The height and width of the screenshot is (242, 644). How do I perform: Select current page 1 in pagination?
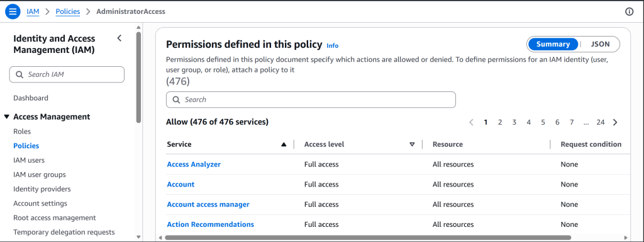click(486, 122)
